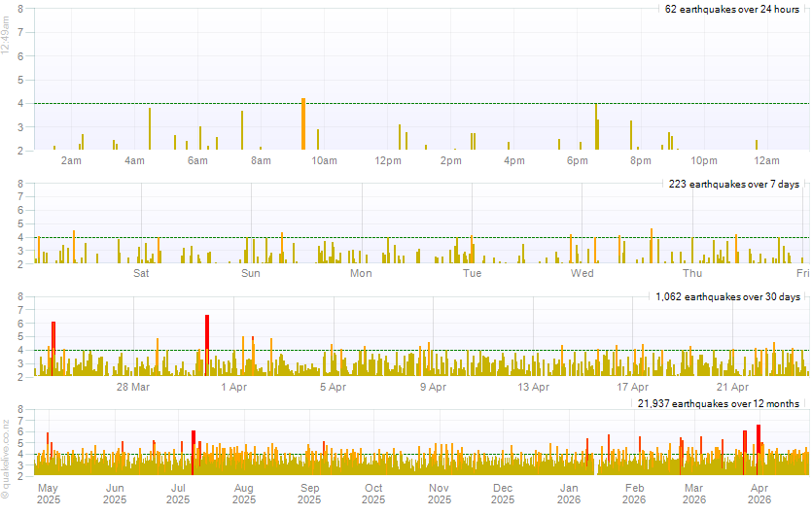The image size is (812, 515).
Task: Select the Wed label on weekly axis
Action: click(x=583, y=273)
